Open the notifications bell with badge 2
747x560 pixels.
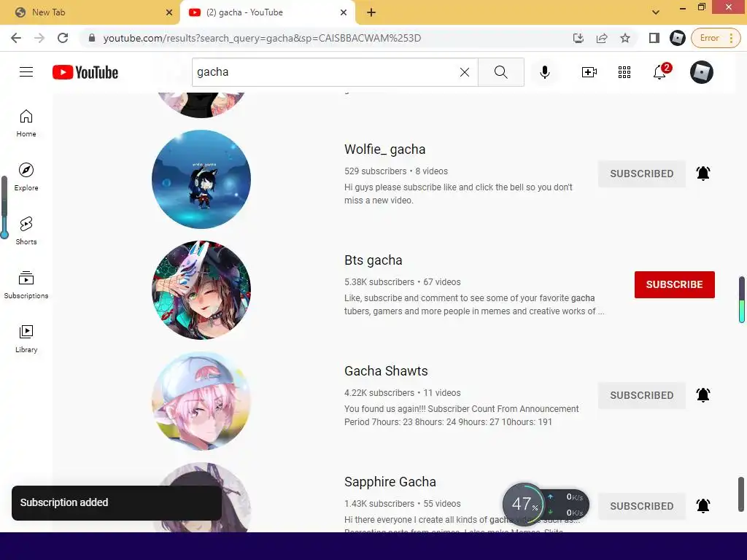click(x=661, y=72)
